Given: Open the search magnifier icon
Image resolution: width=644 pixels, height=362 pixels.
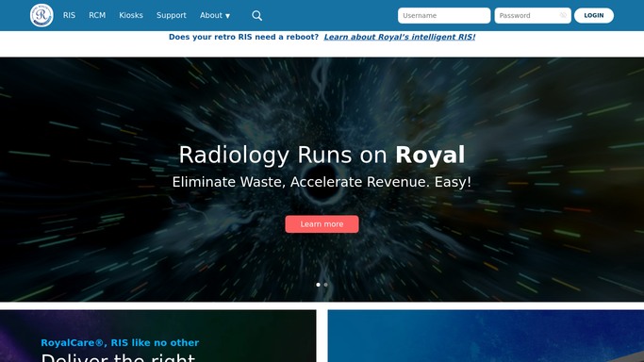Looking at the screenshot, I should tap(256, 16).
